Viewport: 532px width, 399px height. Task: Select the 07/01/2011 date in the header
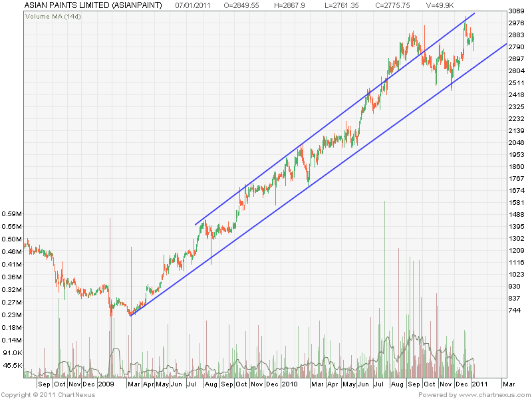pos(193,5)
